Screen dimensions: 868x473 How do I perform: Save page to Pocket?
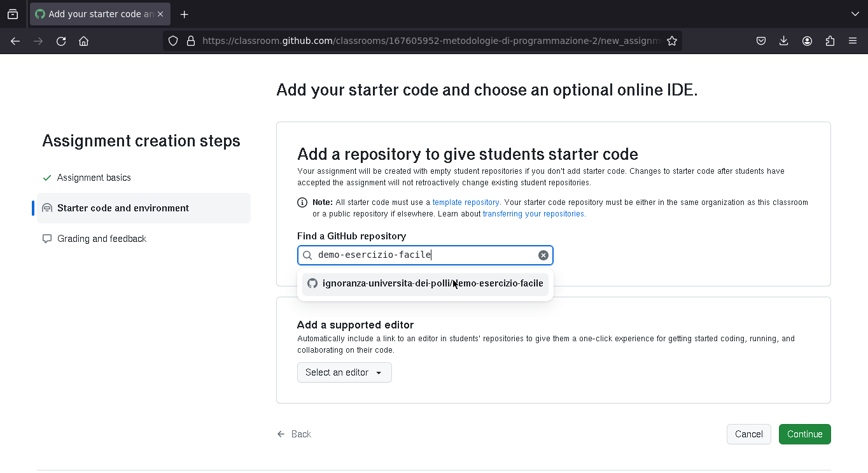point(761,41)
